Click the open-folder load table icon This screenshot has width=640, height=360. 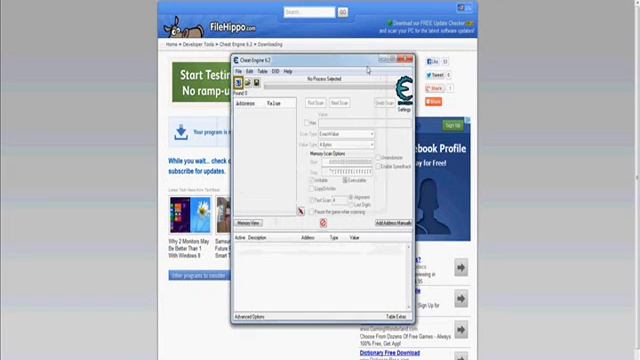(247, 83)
